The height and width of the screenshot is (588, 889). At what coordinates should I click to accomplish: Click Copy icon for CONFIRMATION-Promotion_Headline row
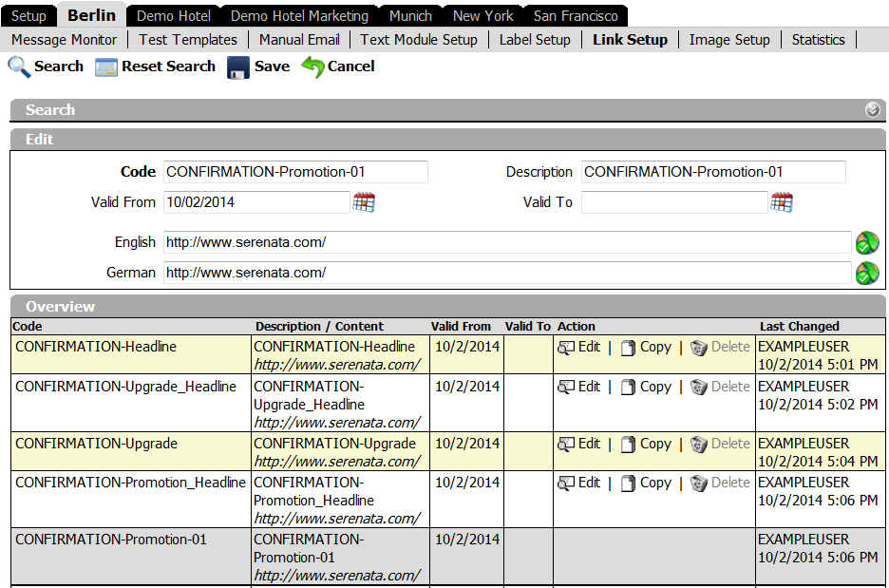[x=628, y=484]
